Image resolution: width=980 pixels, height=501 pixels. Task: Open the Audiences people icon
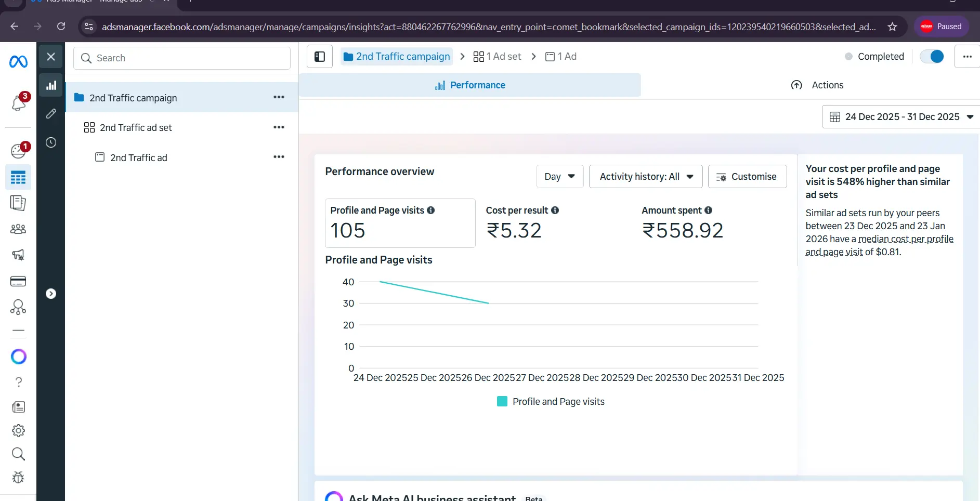click(18, 229)
